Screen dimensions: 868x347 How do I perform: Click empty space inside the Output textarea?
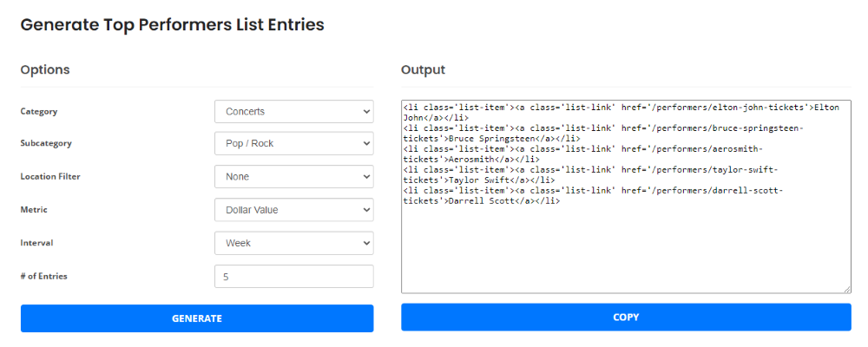click(626, 249)
